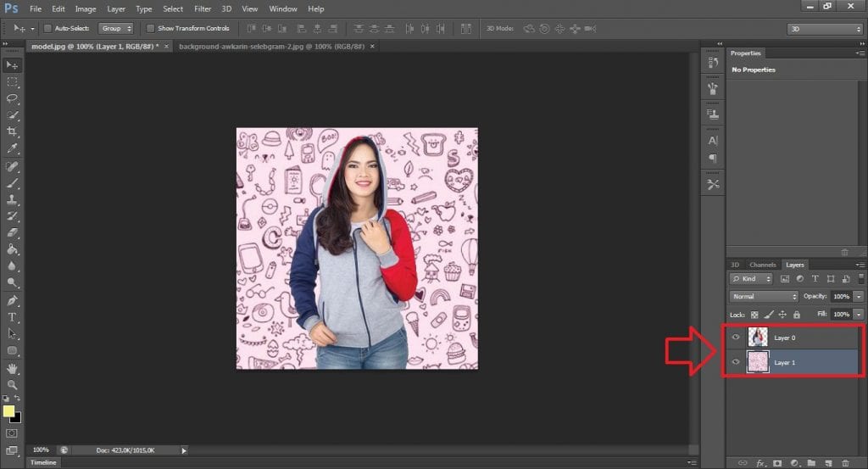Screen dimensions: 868x469
Task: Select the Move tool
Action: pyautogui.click(x=12, y=65)
